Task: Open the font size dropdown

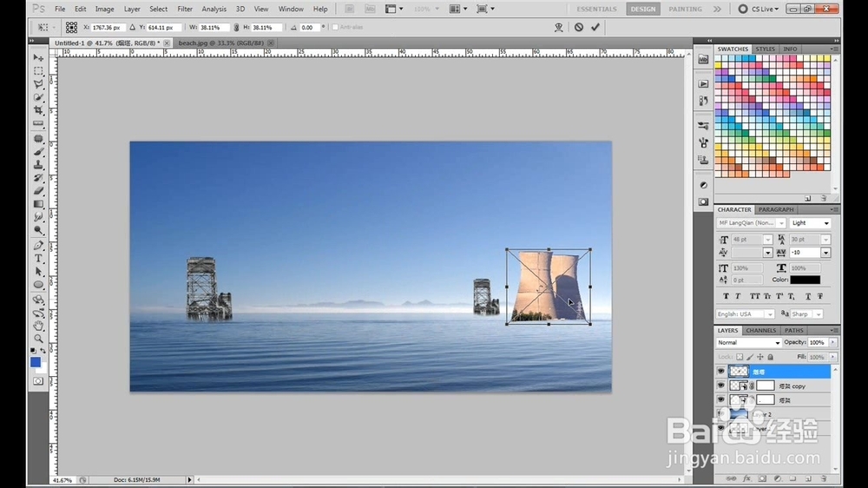Action: pyautogui.click(x=767, y=240)
